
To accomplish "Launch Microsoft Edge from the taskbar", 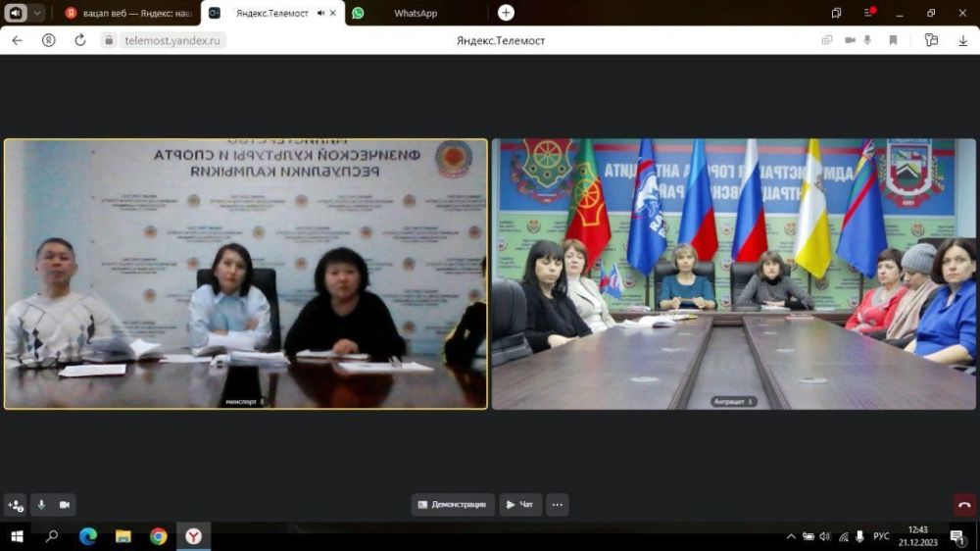I will (x=87, y=536).
